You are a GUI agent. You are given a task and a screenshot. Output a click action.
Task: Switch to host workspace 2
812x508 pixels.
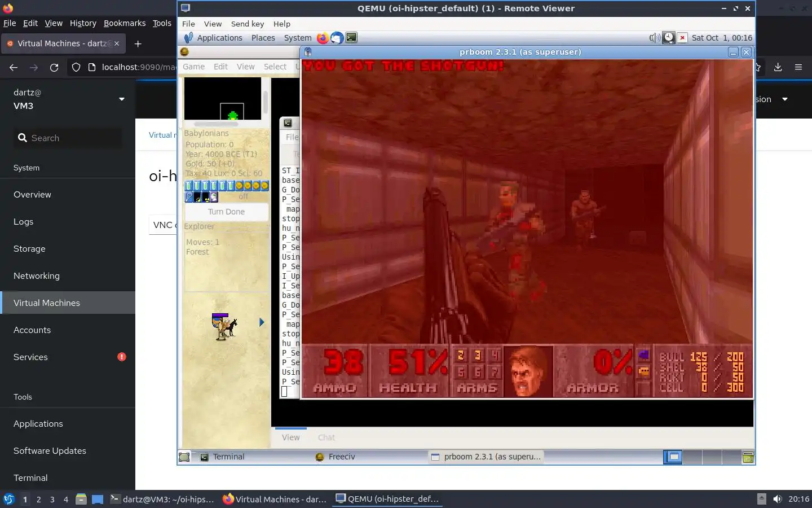tap(38, 499)
